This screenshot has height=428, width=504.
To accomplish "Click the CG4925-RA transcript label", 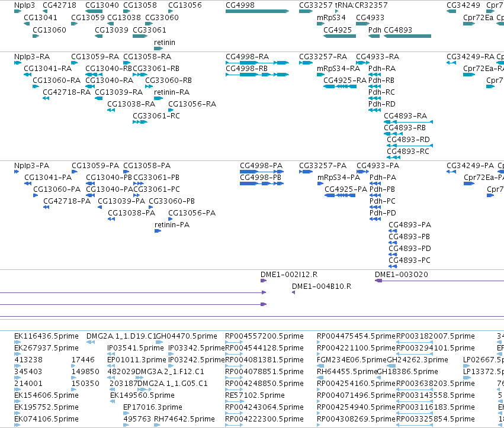I will click(x=345, y=81).
